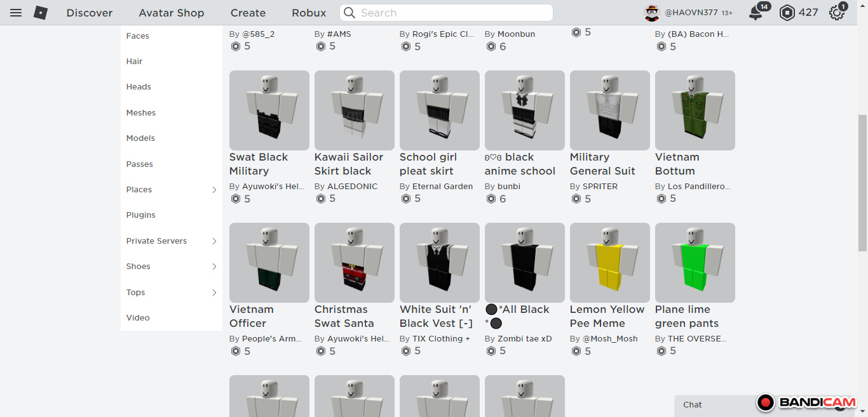This screenshot has width=868, height=417.
Task: Open the hamburger navigation menu
Action: pyautogui.click(x=16, y=13)
